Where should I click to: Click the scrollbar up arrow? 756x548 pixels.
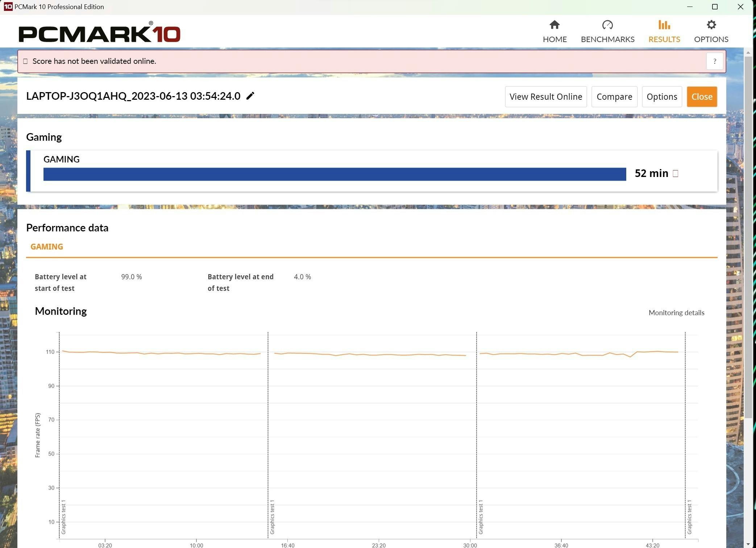click(x=748, y=53)
